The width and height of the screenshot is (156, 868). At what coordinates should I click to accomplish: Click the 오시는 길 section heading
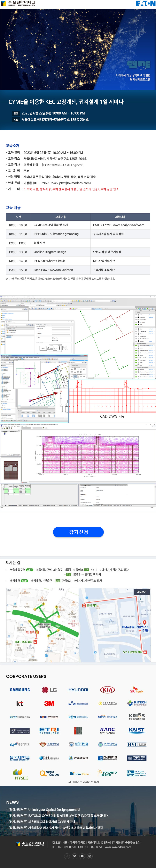pos(13,562)
